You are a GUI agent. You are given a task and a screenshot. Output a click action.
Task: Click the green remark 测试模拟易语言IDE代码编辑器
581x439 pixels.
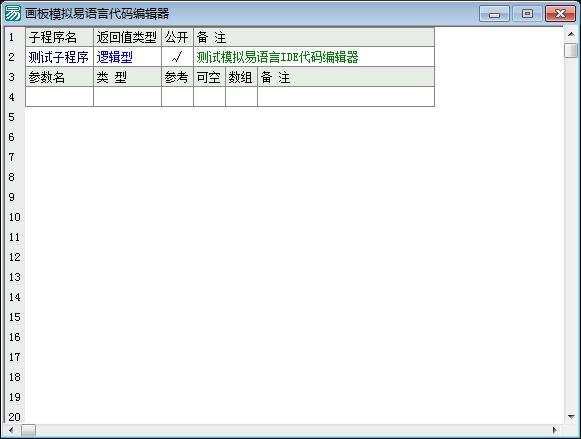(x=277, y=57)
